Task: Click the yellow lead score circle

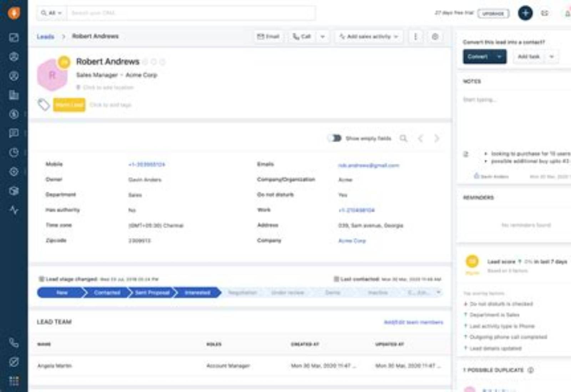Action: [x=472, y=261]
